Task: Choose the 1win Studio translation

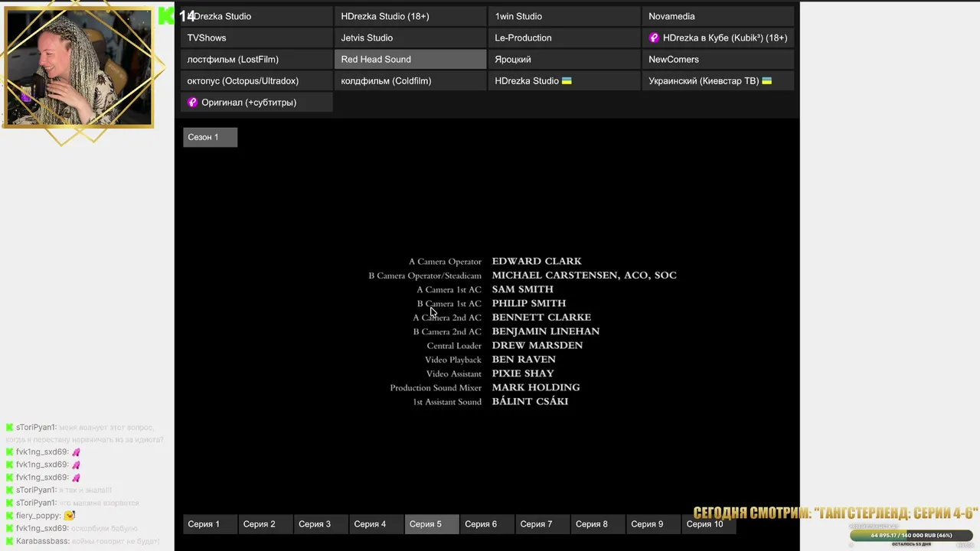Action: pyautogui.click(x=564, y=16)
